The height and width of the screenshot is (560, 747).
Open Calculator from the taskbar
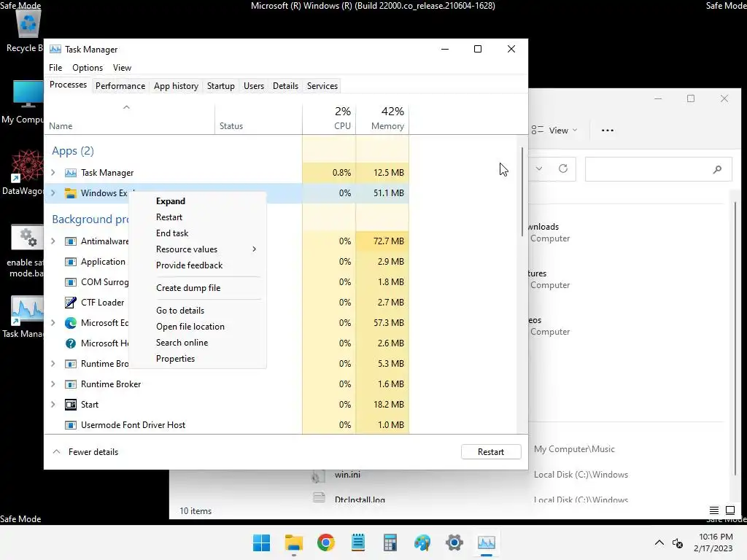click(390, 542)
